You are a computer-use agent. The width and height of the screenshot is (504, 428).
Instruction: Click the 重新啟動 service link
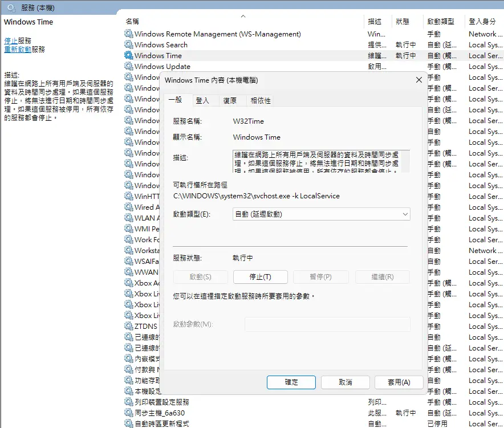(18, 50)
